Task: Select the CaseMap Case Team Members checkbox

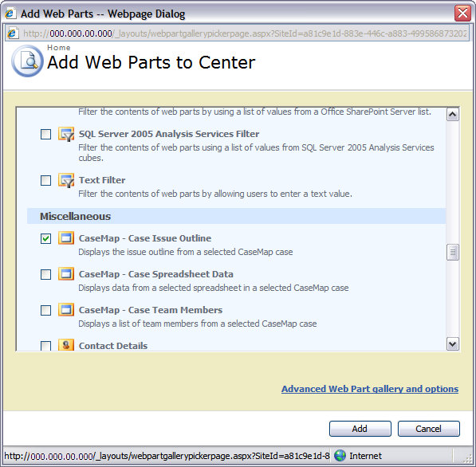Action: (45, 310)
